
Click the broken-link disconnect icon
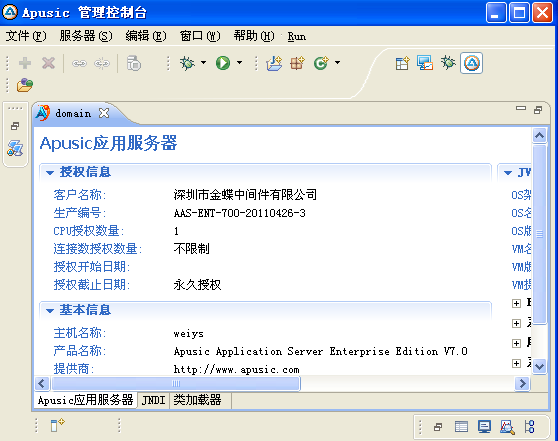[102, 64]
